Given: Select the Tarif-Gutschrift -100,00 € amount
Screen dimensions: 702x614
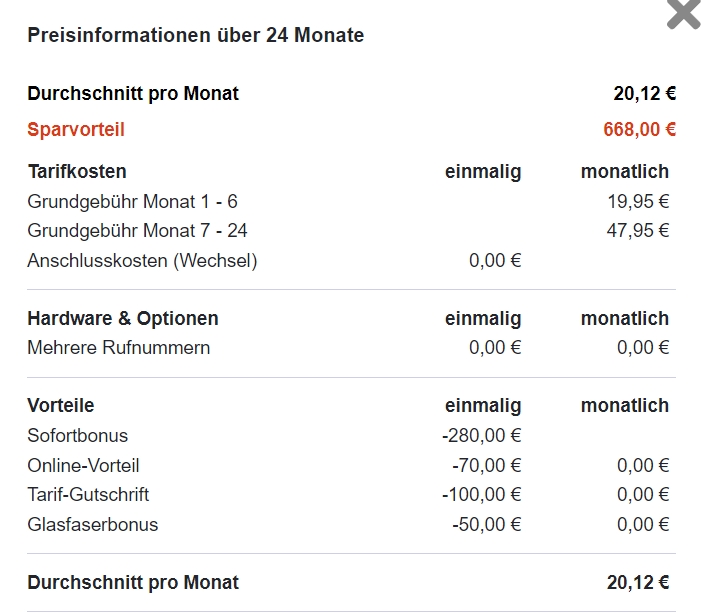Looking at the screenshot, I should (482, 494).
